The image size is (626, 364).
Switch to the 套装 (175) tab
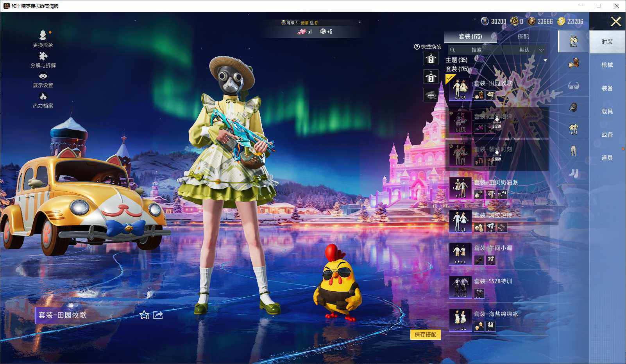470,36
